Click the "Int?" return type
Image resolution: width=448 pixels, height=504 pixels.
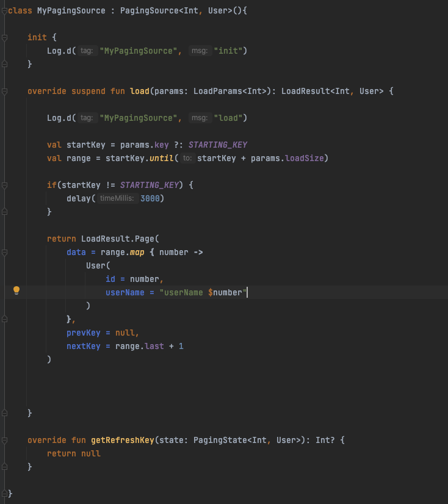[325, 440]
